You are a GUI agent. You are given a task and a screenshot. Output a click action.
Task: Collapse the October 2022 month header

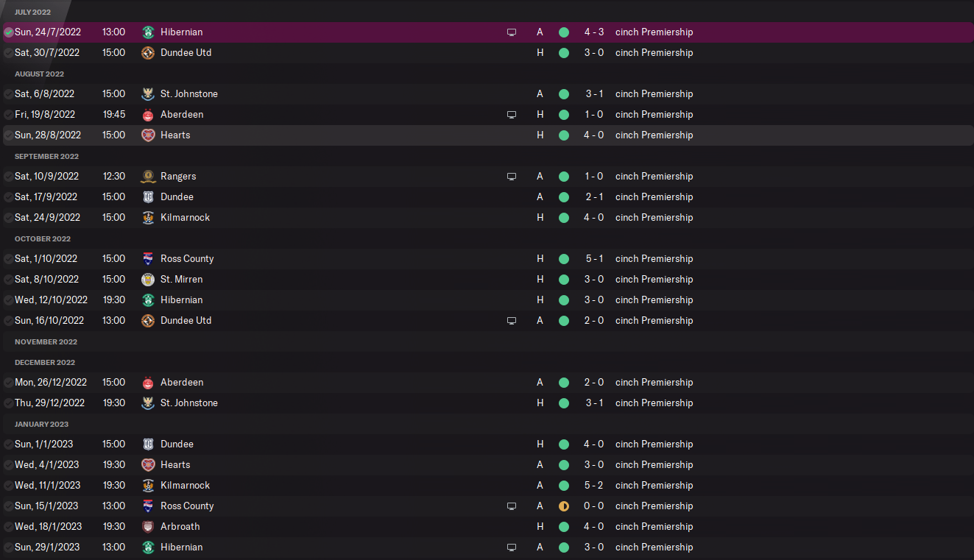43,238
